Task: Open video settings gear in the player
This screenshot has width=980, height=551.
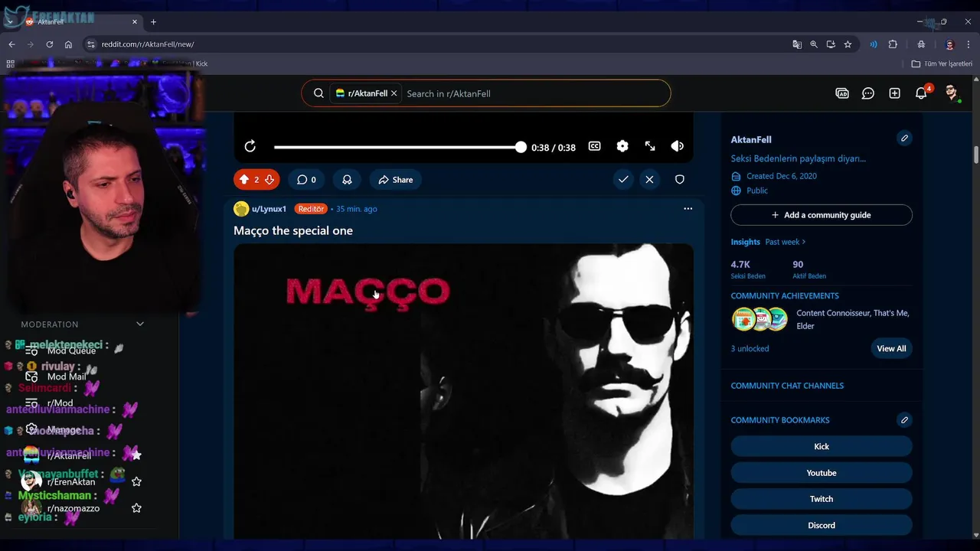Action: tap(622, 146)
